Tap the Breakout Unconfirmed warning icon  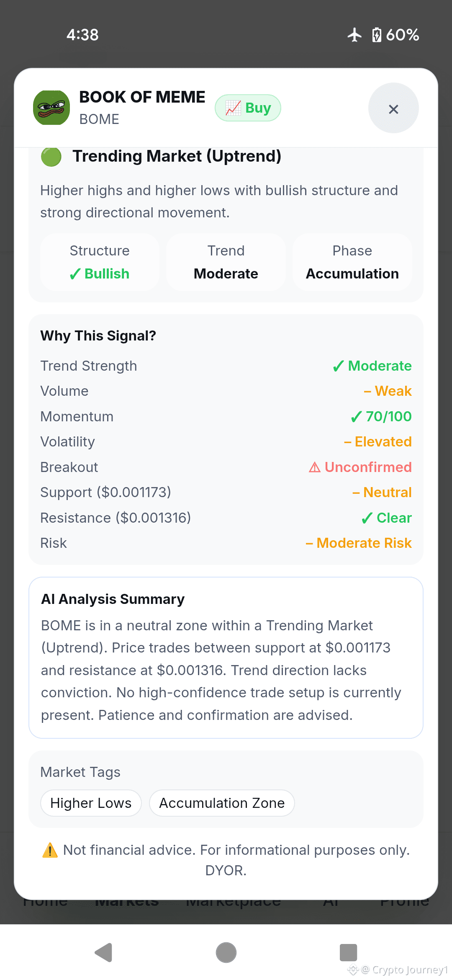click(315, 467)
